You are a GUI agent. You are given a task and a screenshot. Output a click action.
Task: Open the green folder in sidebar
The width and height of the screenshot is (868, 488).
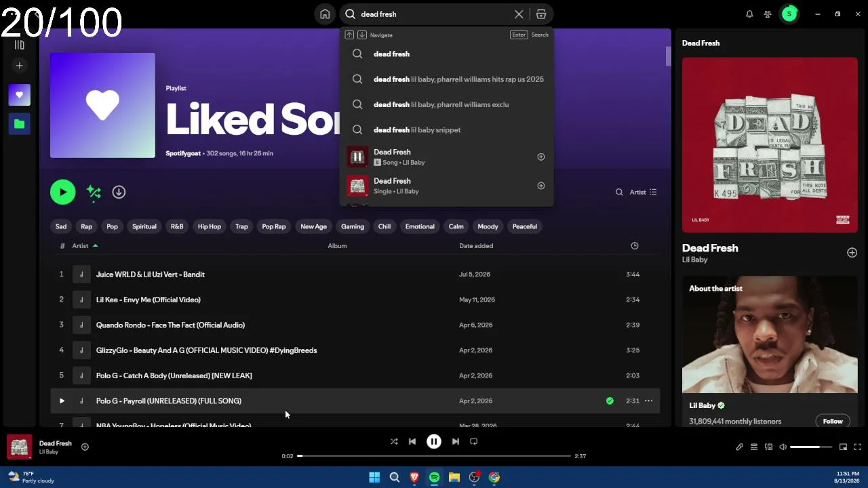click(x=20, y=124)
